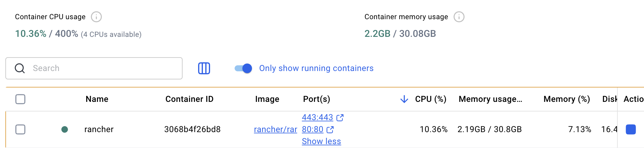Sort by the Memory (%) column header
Image resolution: width=644 pixels, height=148 pixels.
(x=567, y=99)
